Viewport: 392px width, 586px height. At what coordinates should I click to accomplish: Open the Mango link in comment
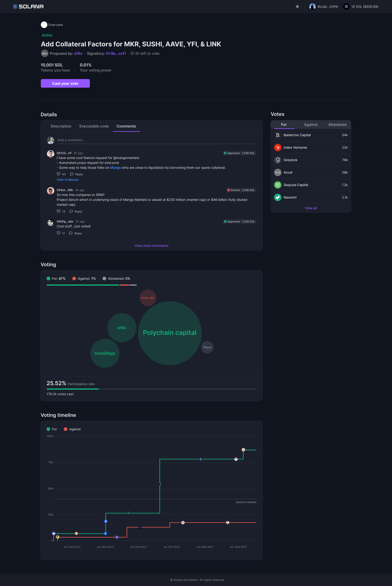click(116, 168)
